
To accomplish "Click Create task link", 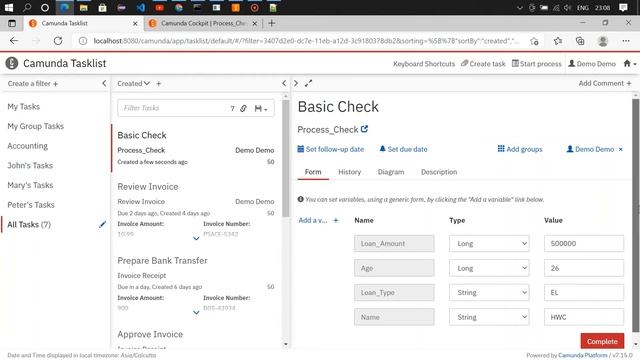I will point(483,64).
